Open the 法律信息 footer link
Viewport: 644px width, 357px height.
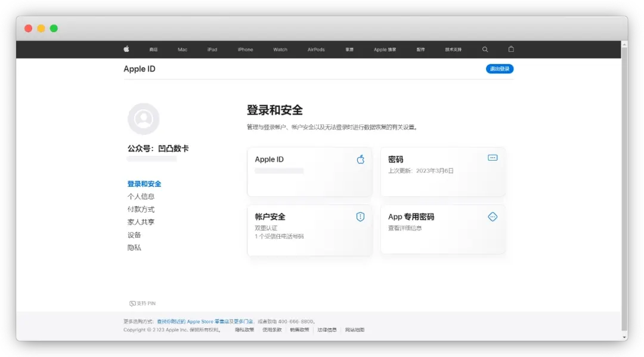click(327, 330)
